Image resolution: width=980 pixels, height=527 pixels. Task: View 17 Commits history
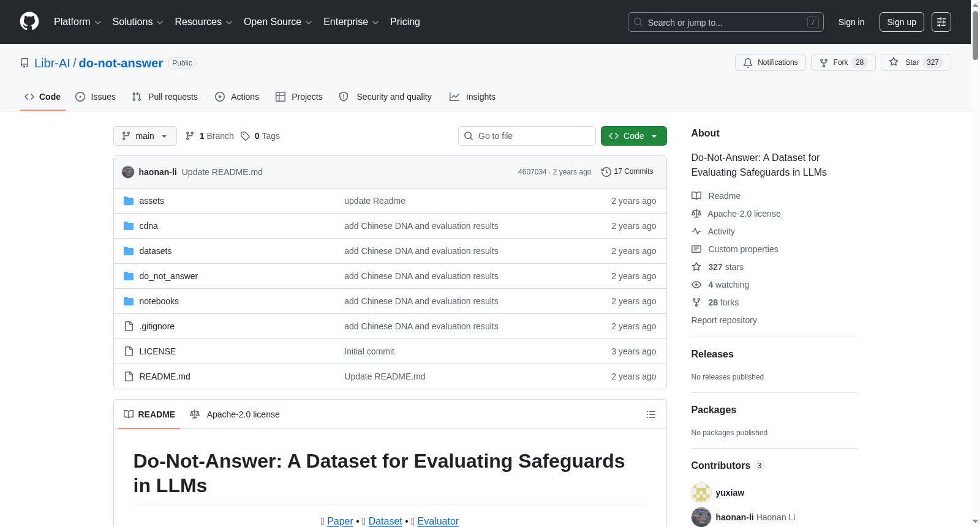[x=627, y=171]
